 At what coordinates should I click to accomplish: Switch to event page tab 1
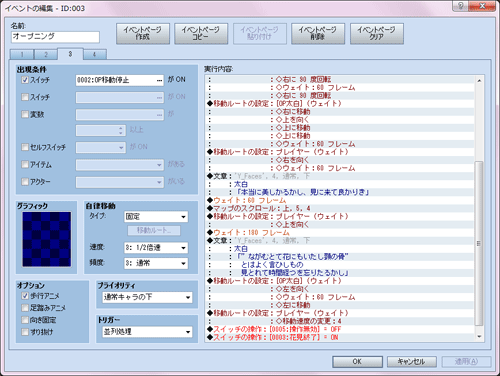tap(22, 54)
